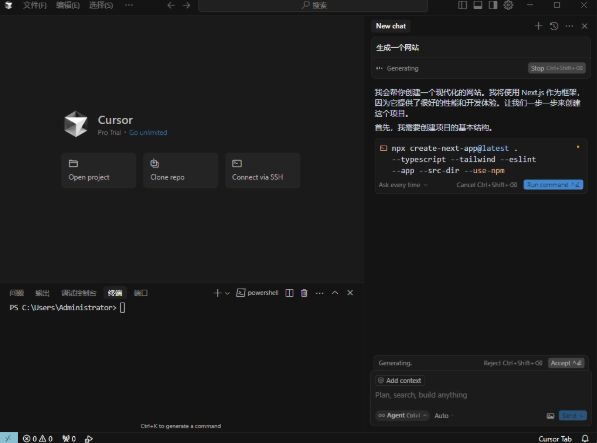Cancel the proposed npx command
This screenshot has width=597, height=443.
coord(487,185)
